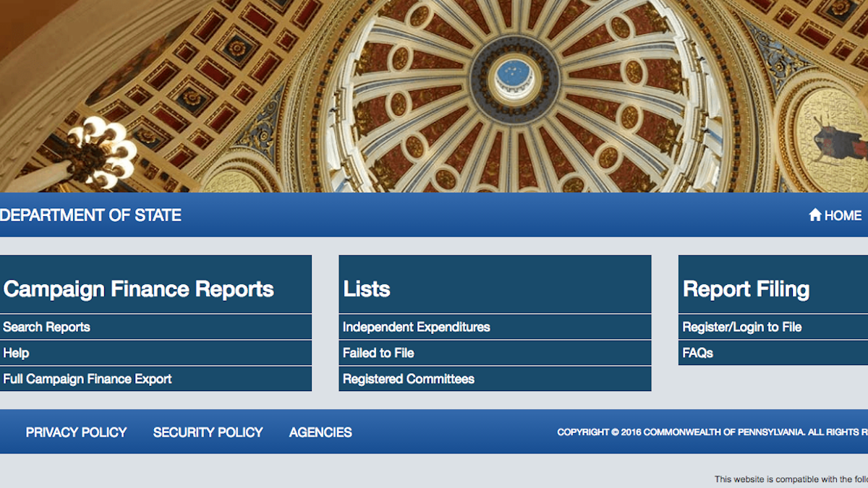Image resolution: width=868 pixels, height=488 pixels.
Task: Click the Report Filing panel heading
Action: (x=746, y=289)
